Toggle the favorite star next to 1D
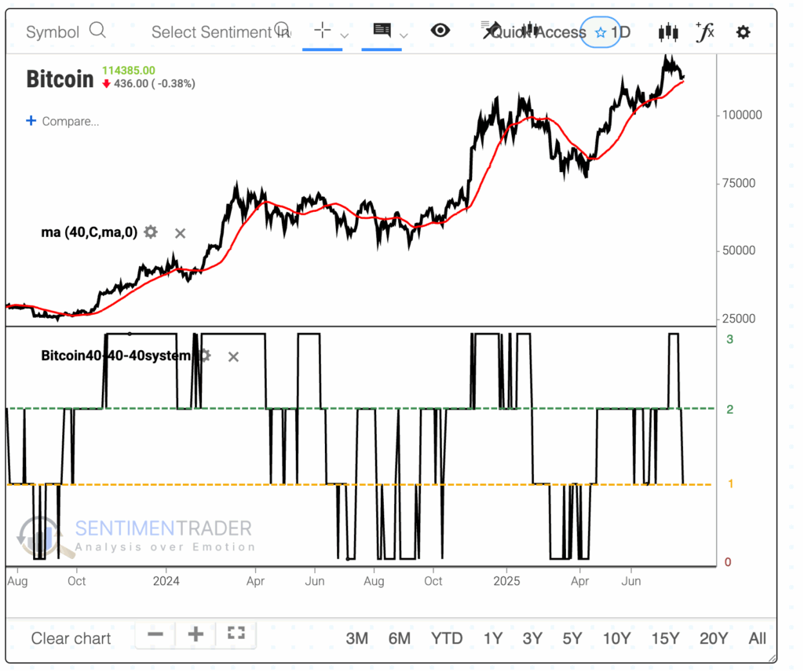The height and width of the screenshot is (672, 804). pos(601,32)
